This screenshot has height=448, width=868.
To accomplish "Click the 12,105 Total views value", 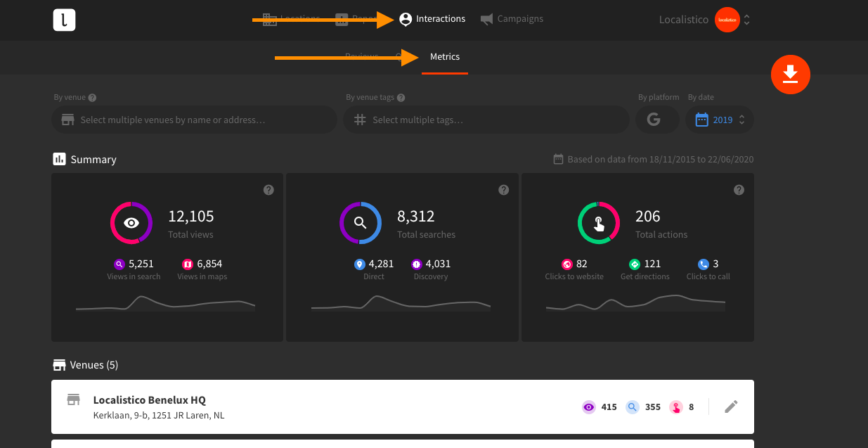I will click(x=191, y=217).
